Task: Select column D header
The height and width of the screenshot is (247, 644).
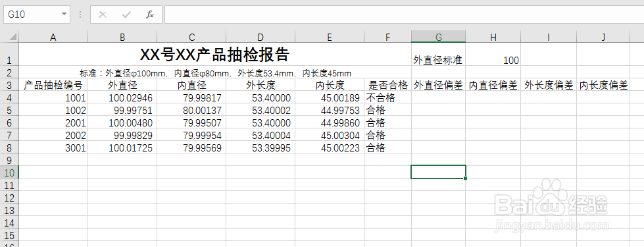Action: coord(260,37)
